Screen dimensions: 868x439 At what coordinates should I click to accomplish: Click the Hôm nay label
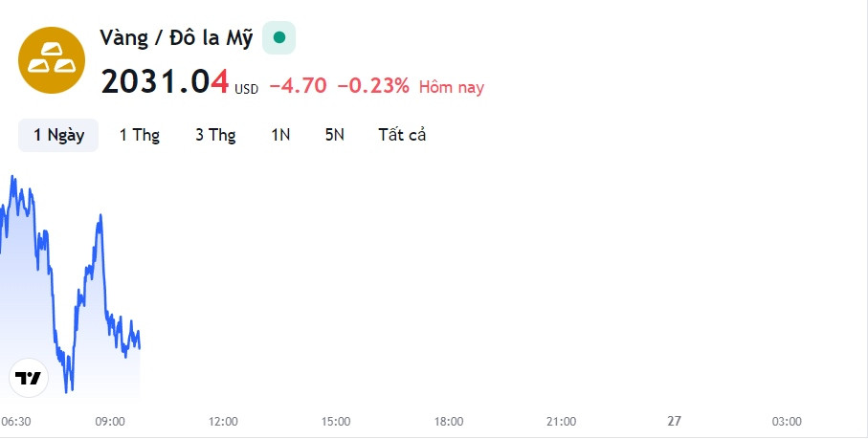pos(452,87)
